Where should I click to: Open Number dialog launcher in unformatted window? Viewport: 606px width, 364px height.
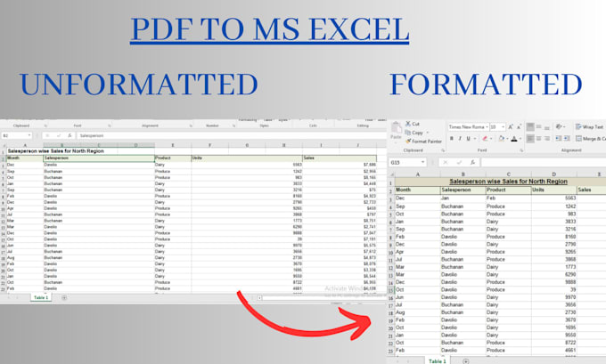pyautogui.click(x=233, y=125)
